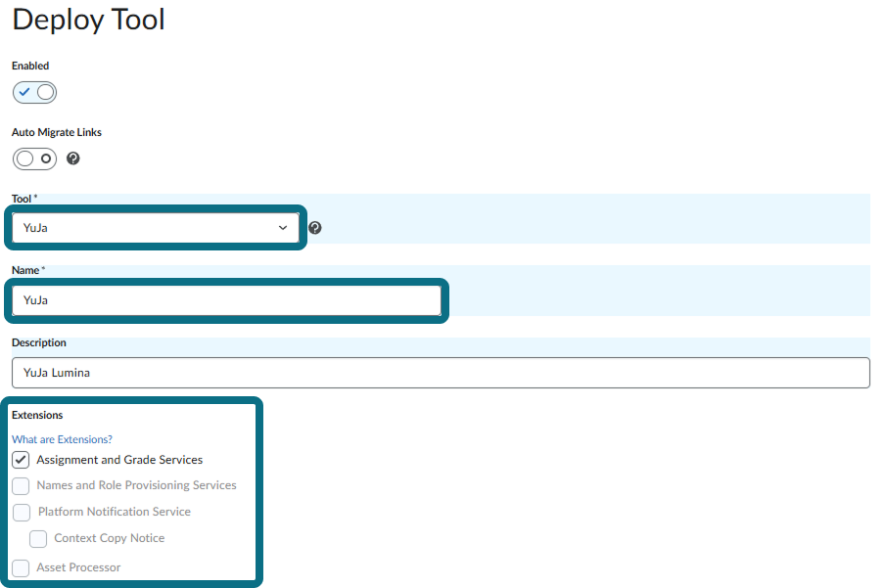Screen dimensions: 886x588
Task: Open help for Auto Migrate Links
Action: coord(72,158)
